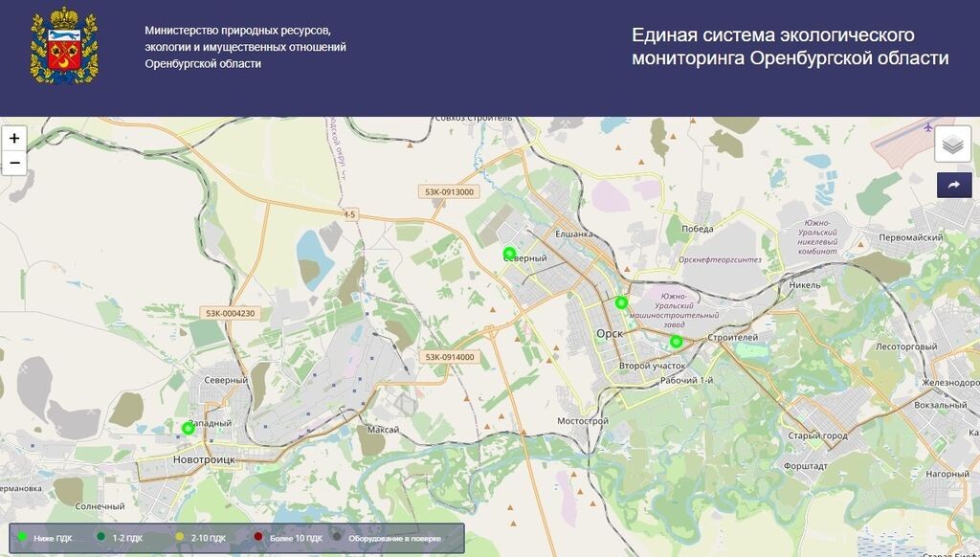Screen dimensions: 980x557
Task: Select marker near Южно-Уральский машиностроительный завод
Action: click(x=677, y=340)
